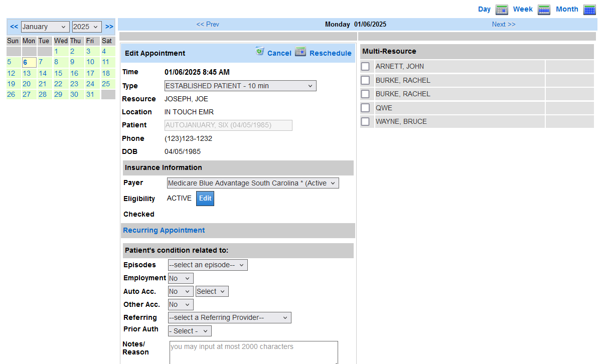The width and height of the screenshot is (609, 364).
Task: Open the month selector showing January
Action: [45, 27]
